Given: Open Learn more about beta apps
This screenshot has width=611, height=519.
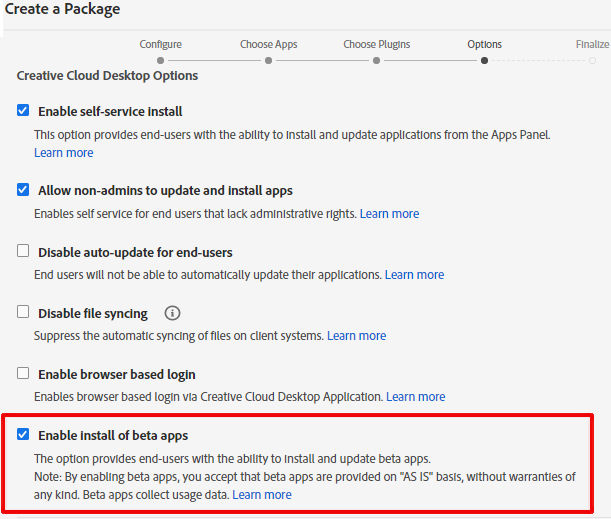Looking at the screenshot, I should click(262, 495).
